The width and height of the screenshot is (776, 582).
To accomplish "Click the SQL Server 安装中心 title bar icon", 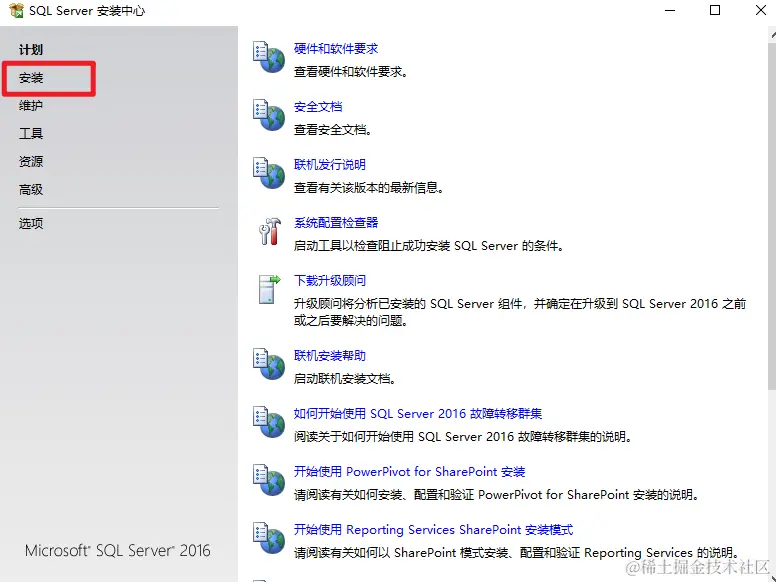I will pos(16,10).
